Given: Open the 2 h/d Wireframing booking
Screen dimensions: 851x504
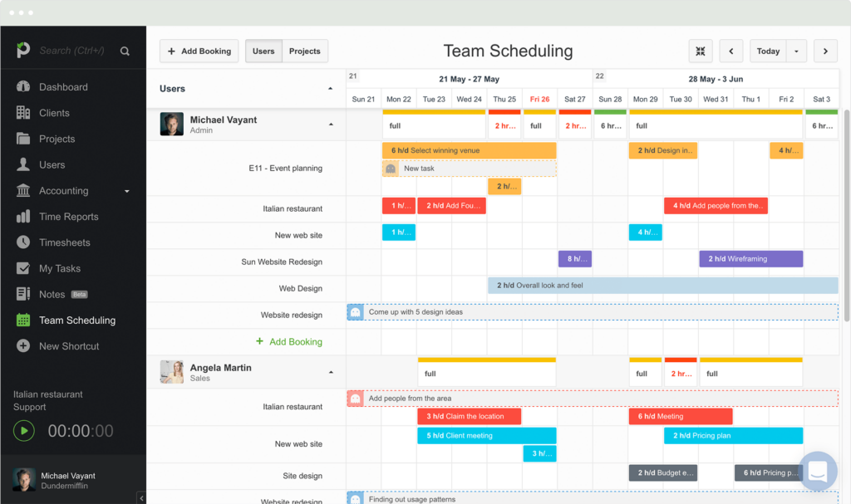Looking at the screenshot, I should pos(750,259).
